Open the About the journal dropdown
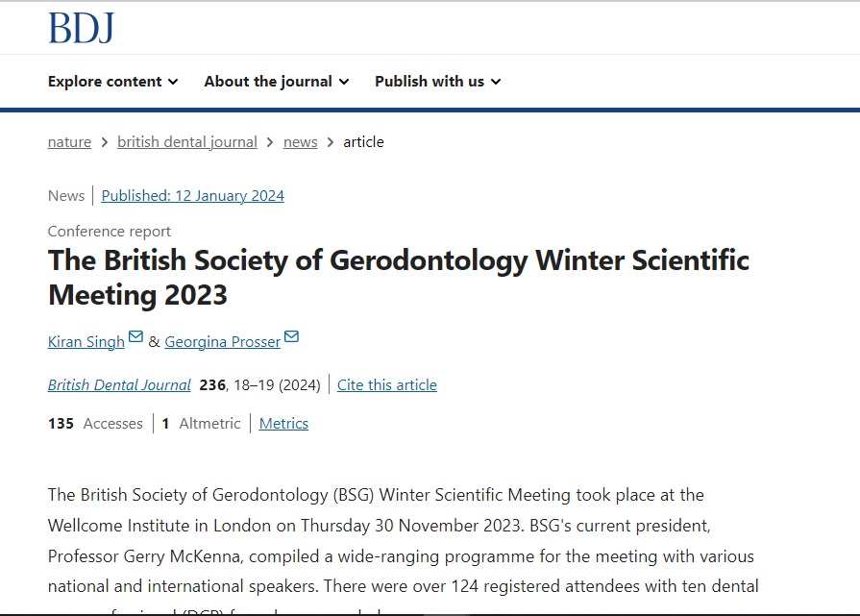The image size is (860, 616). (277, 81)
